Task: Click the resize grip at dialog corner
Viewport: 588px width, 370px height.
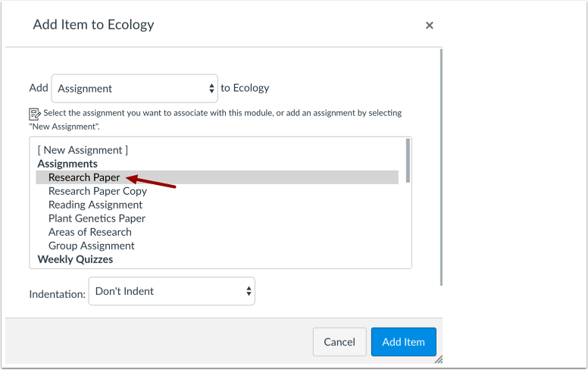Action: pyautogui.click(x=438, y=359)
